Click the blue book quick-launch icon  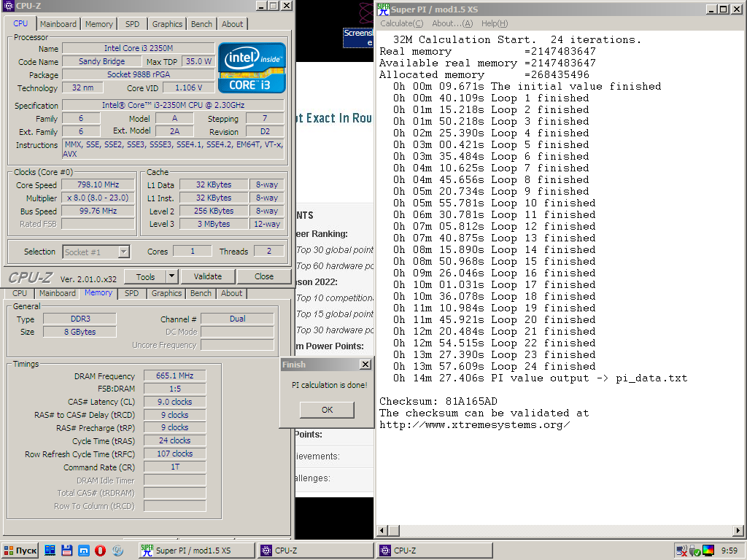pos(50,551)
